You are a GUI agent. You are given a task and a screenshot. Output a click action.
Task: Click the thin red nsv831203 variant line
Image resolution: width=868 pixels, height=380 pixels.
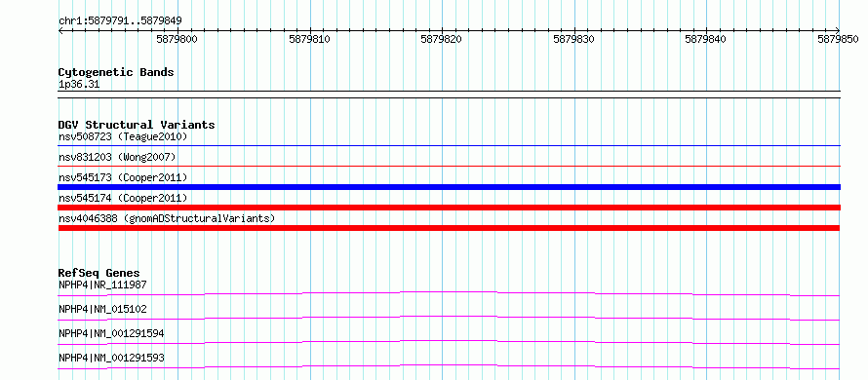pos(449,166)
